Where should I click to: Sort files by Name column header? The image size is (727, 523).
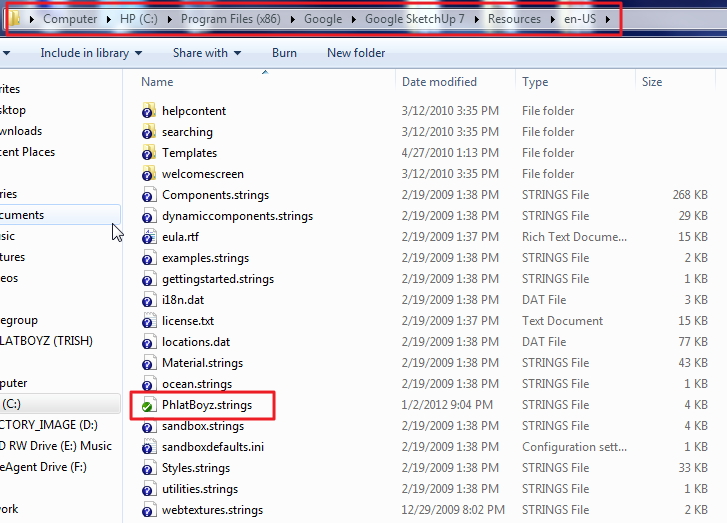tap(158, 82)
